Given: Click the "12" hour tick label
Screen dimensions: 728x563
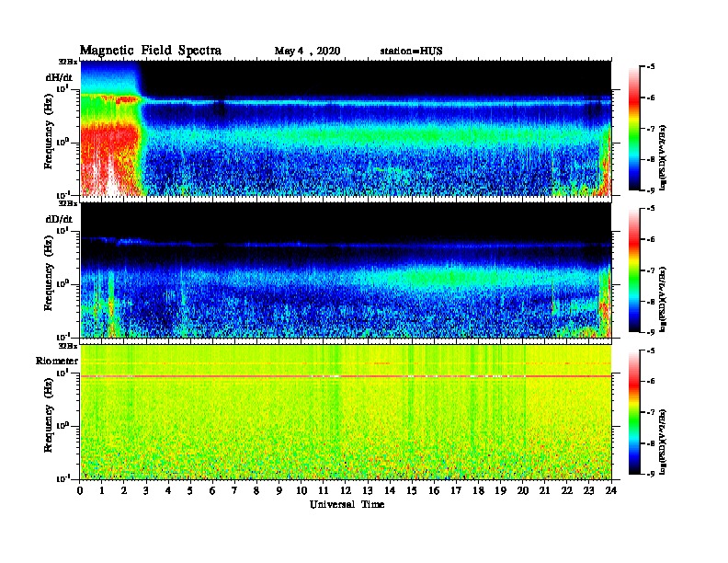Looking at the screenshot, I should coord(346,491).
